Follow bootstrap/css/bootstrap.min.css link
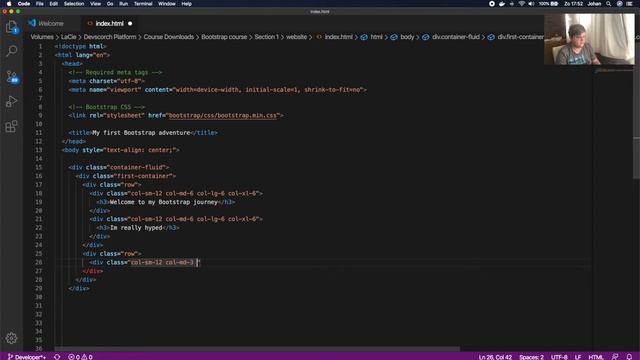The width and height of the screenshot is (640, 360). (x=222, y=116)
